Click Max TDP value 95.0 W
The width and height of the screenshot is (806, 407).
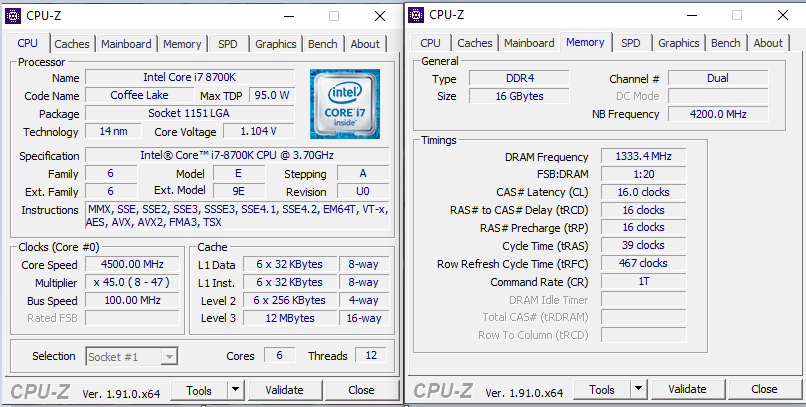click(272, 96)
